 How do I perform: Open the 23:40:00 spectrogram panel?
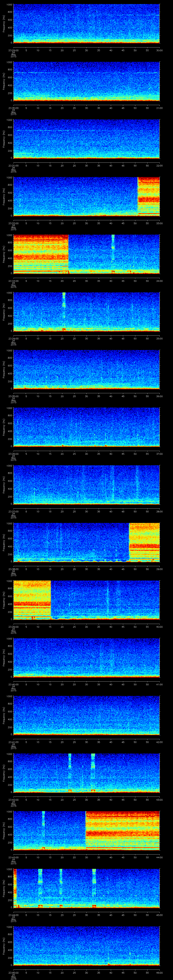(x=86, y=657)
